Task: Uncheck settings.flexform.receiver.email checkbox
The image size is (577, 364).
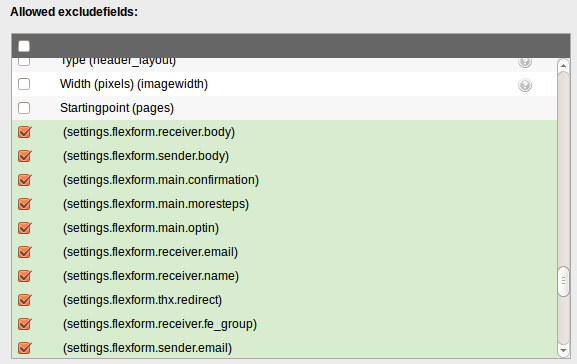Action: [25, 252]
